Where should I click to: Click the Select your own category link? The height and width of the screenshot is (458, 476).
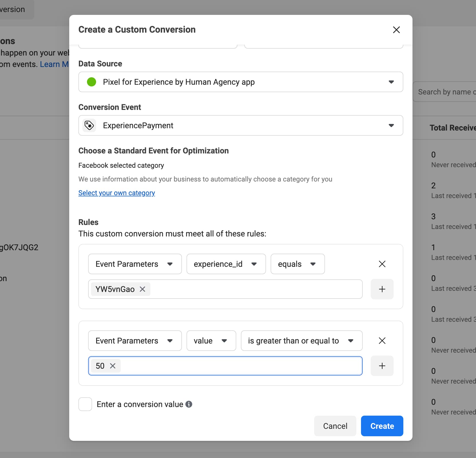(117, 193)
